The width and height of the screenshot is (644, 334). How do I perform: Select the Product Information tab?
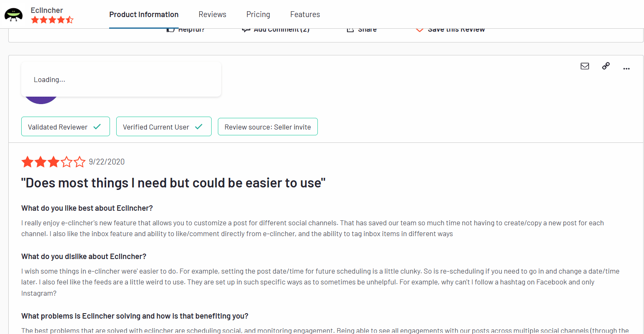click(144, 15)
